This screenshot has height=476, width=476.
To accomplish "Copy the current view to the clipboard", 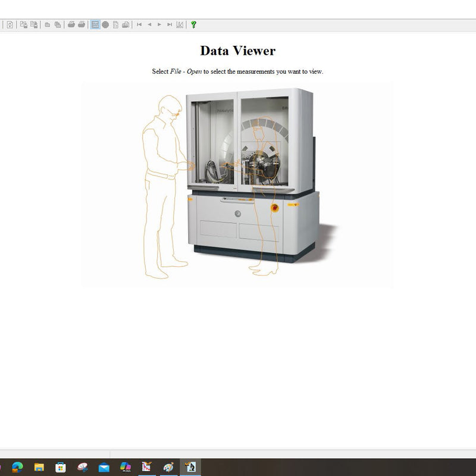I will 24,25.
